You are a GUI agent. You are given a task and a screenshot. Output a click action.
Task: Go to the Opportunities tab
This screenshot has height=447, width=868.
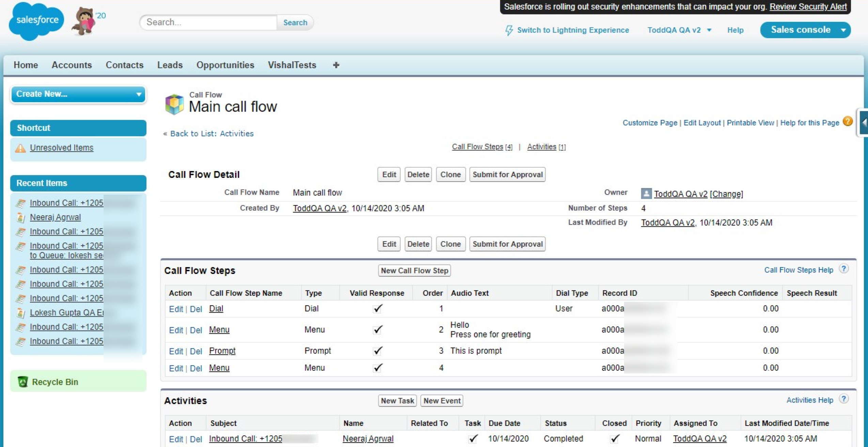[225, 65]
